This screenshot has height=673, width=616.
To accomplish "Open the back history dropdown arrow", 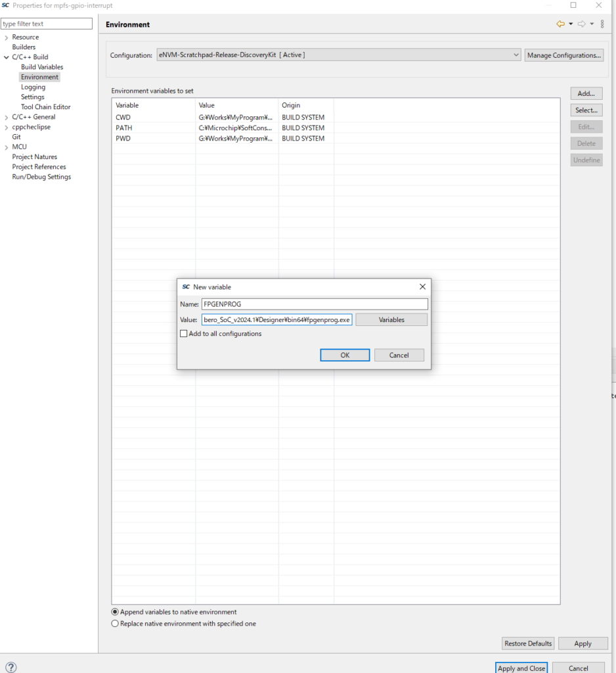I will 570,24.
